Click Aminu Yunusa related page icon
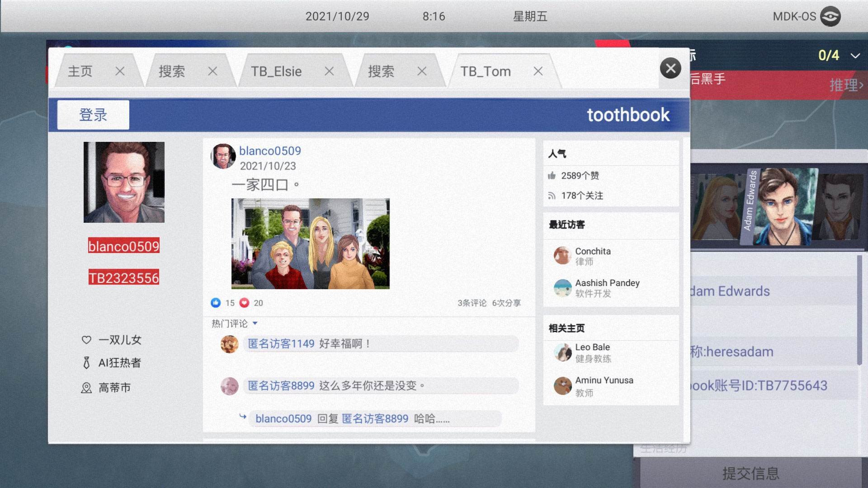The height and width of the screenshot is (488, 868). click(x=561, y=385)
